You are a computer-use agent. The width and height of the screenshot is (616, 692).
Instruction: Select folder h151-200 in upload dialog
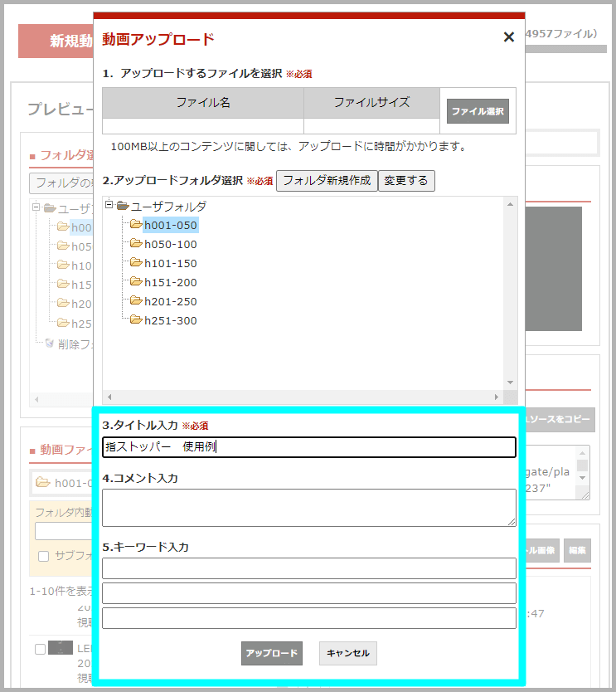tap(170, 282)
